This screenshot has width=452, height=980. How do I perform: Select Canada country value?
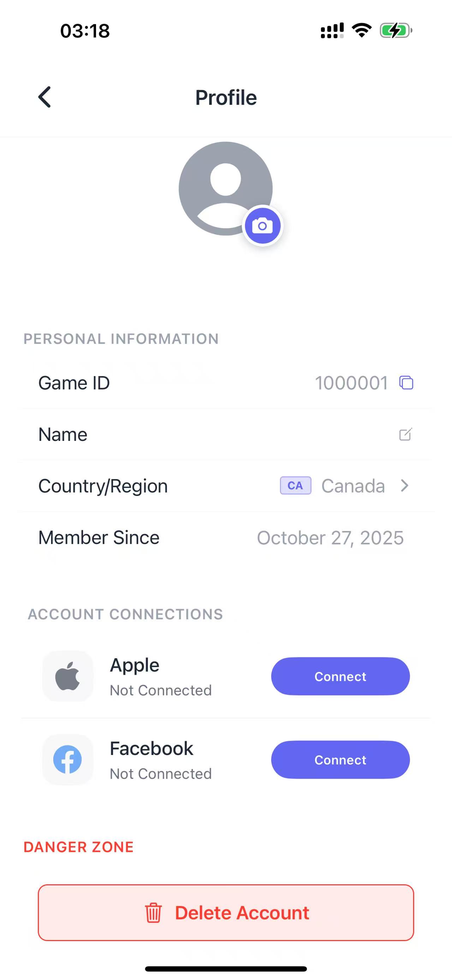click(353, 486)
